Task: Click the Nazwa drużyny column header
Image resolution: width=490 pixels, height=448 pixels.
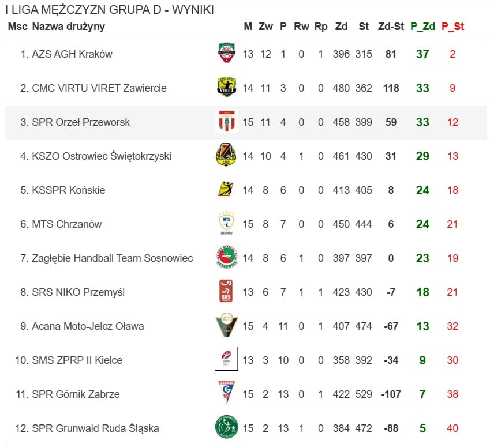Action: click(69, 27)
